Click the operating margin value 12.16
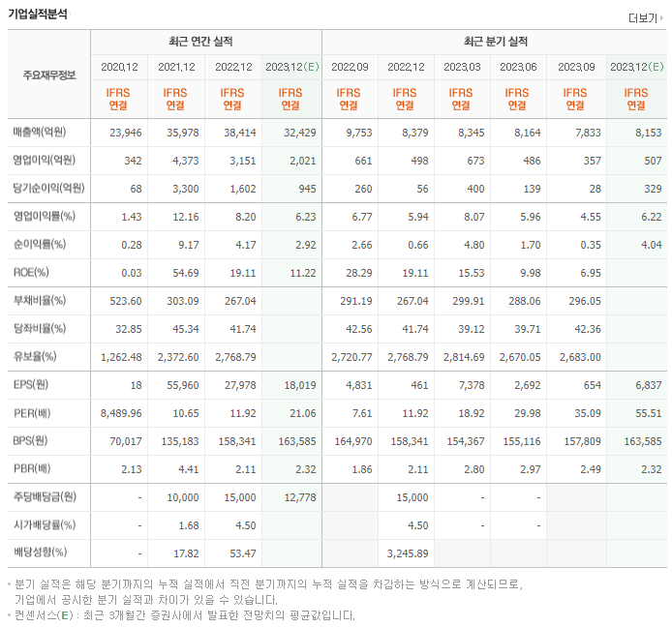The image size is (672, 627). click(x=186, y=217)
